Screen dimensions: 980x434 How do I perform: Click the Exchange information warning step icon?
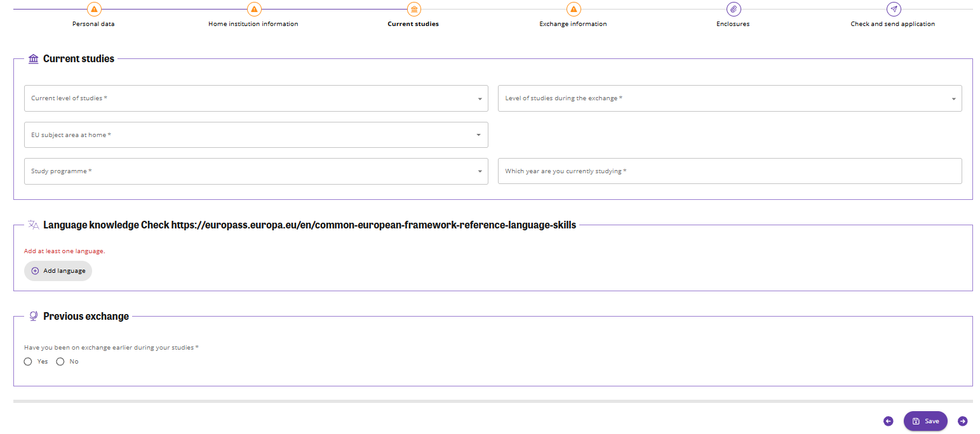click(574, 10)
